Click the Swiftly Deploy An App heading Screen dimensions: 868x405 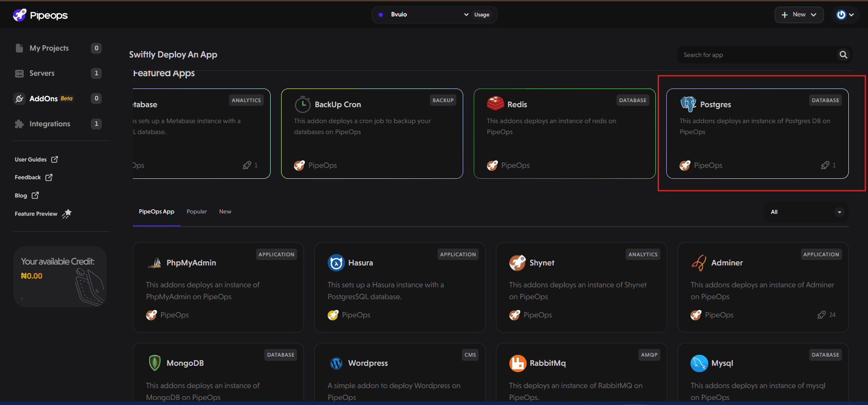tap(173, 55)
